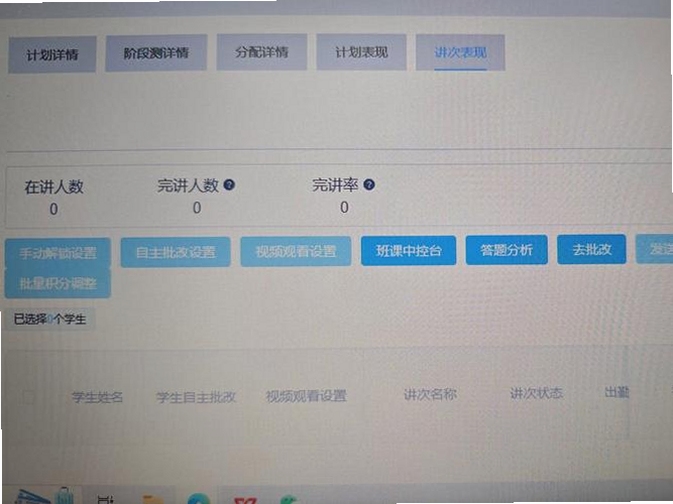Viewport: 673px width, 504px height.
Task: Open 手动解锁设置 settings
Action: click(58, 253)
